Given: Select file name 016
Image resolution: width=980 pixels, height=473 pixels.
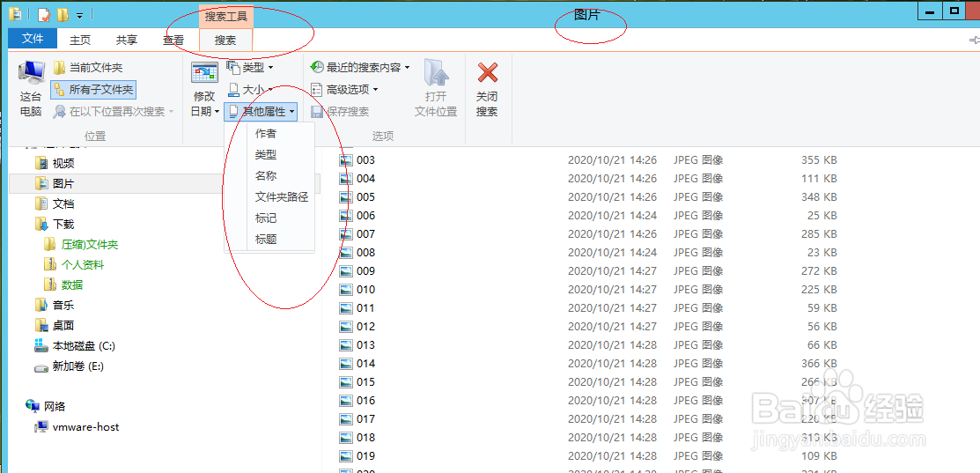Looking at the screenshot, I should tap(365, 400).
